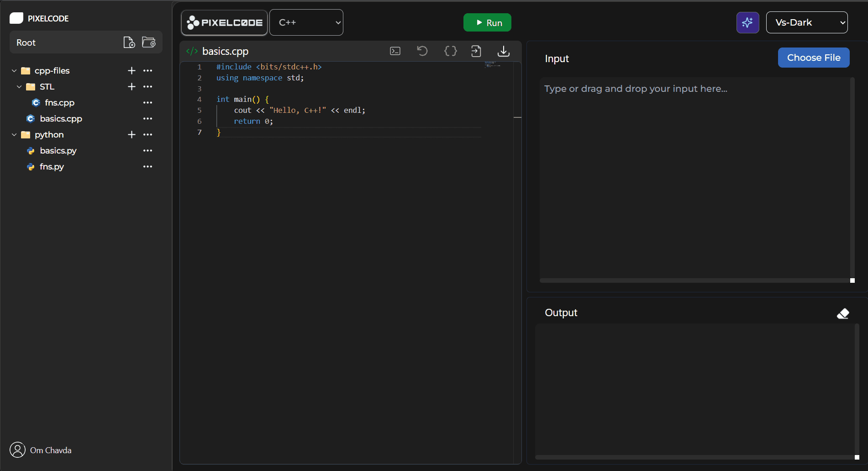Click the new folder icon beside Root

149,42
